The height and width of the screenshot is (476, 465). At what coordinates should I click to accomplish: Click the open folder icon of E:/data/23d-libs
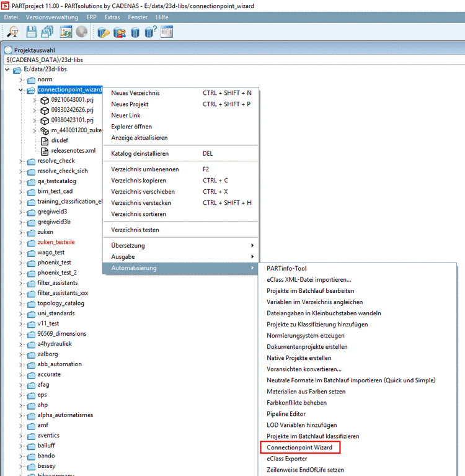point(17,70)
